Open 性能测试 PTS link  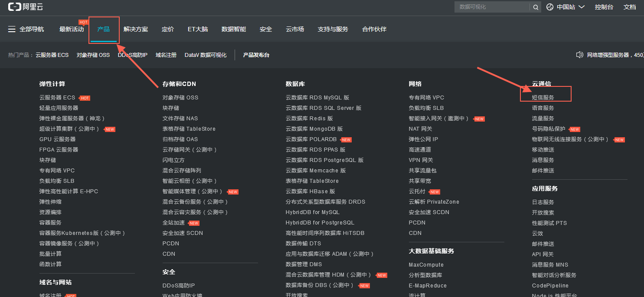(x=549, y=223)
